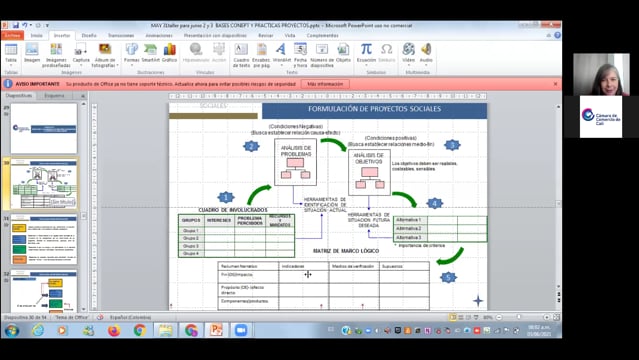The width and height of the screenshot is (639, 360).
Task: Switch to Normal view in status bar
Action: click(452, 317)
